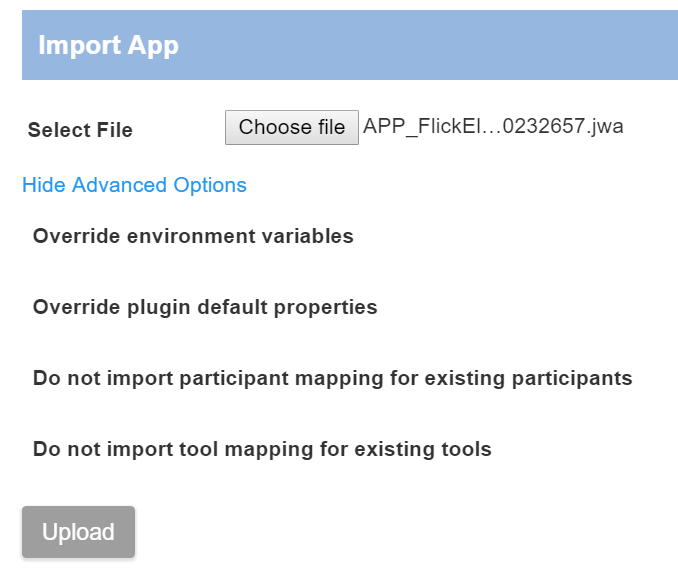
Task: Open file browser with Choose file
Action: 291,127
